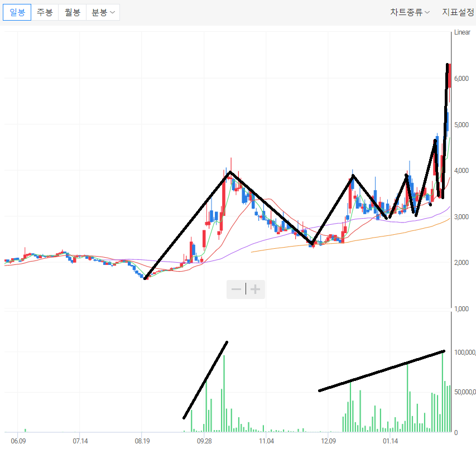Click the 07.14 date axis label
Viewport: 476px width, 449px height.
point(80,441)
